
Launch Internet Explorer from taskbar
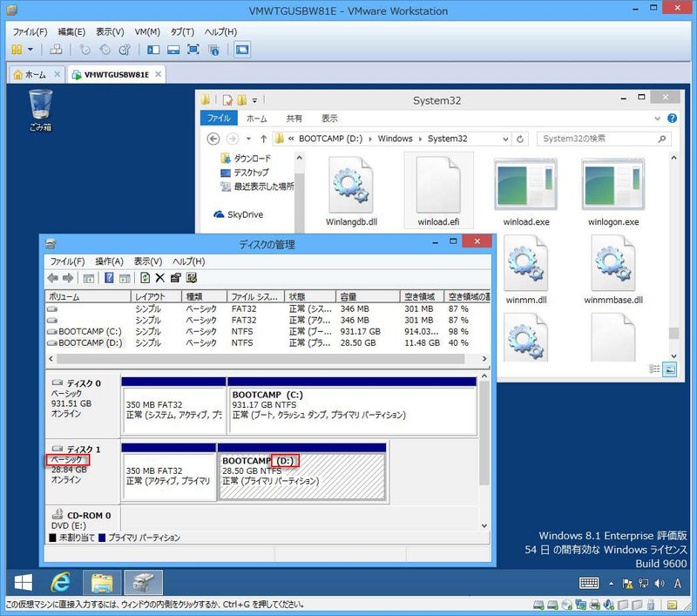coord(61,582)
